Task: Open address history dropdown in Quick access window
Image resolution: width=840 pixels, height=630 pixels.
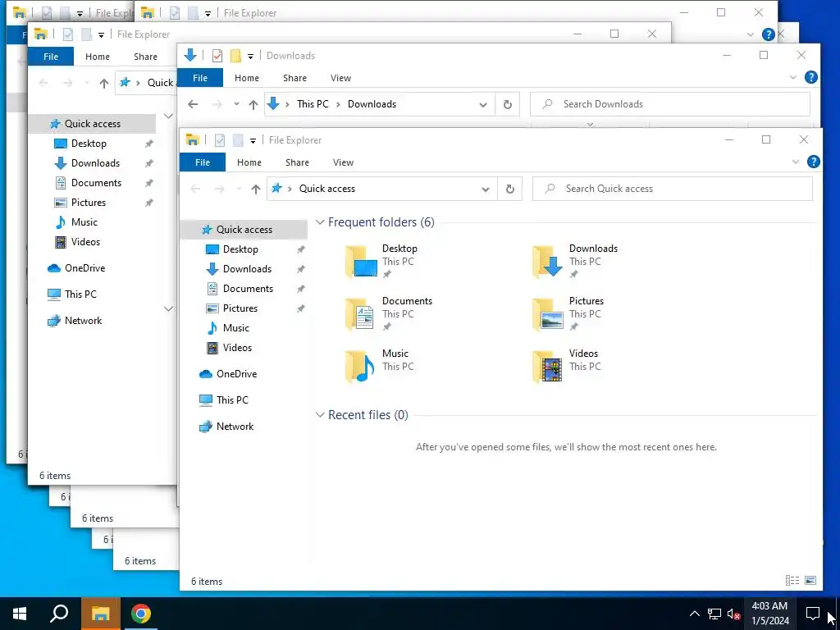Action: coord(486,189)
